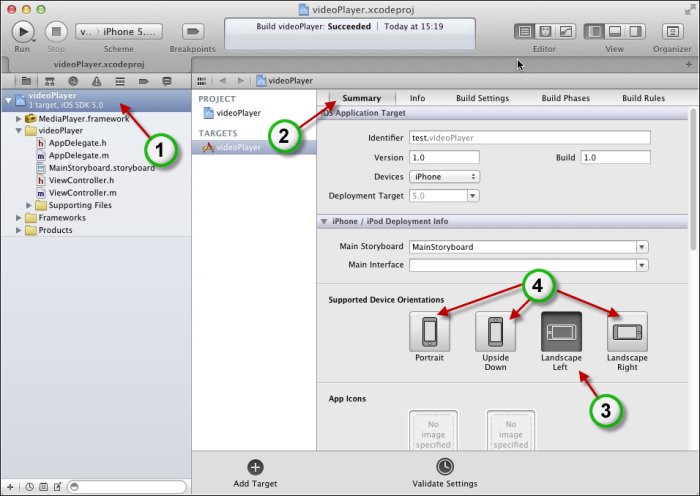
Task: Toggle the Utilities pane view button
Action: tap(635, 31)
